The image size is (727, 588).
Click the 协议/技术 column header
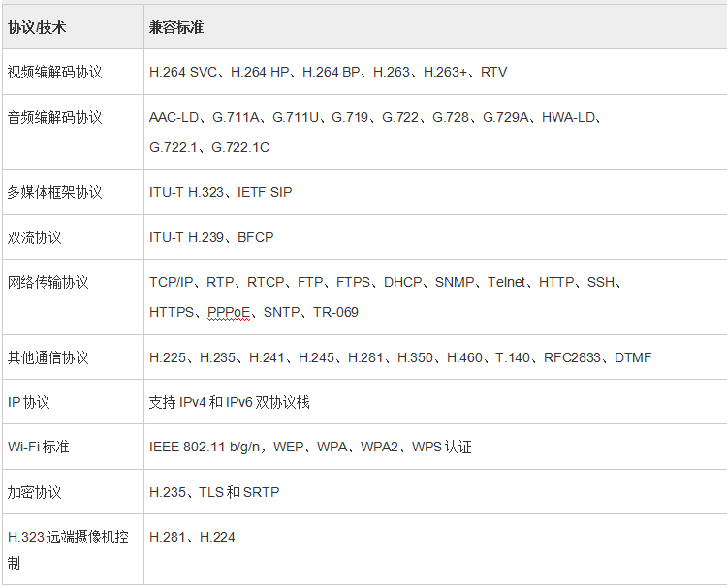(x=36, y=26)
